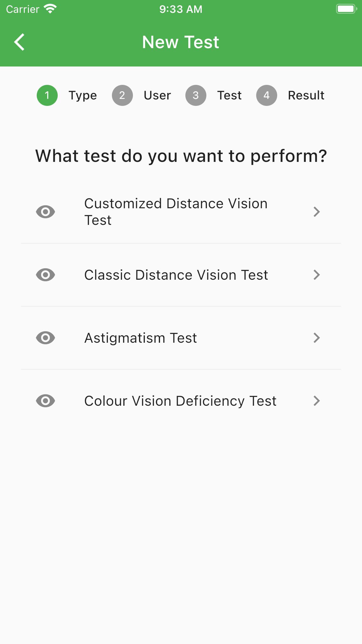Go back using the header arrow

pos(19,42)
